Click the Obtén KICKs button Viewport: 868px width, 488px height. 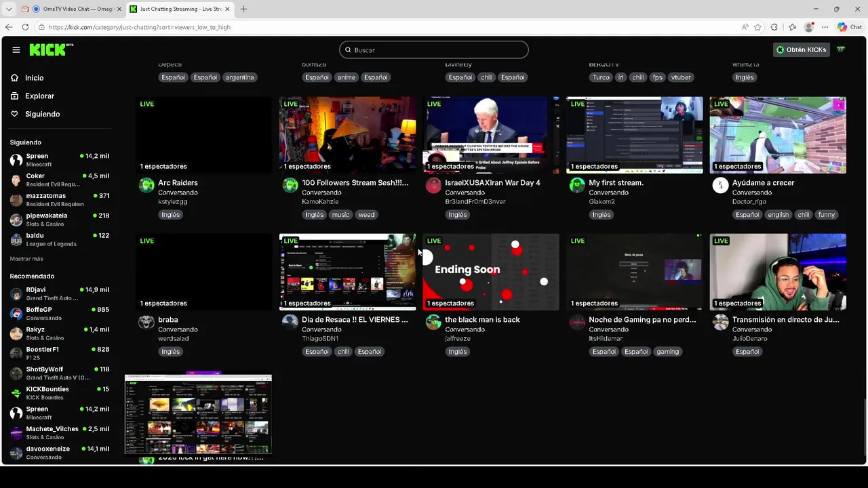(x=802, y=49)
